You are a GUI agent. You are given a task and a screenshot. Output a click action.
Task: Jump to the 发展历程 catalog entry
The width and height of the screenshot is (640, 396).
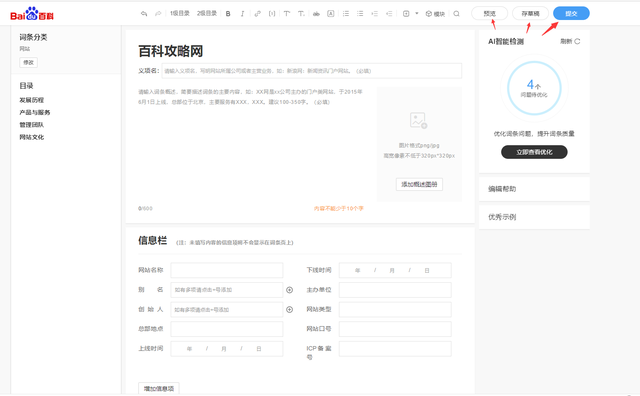[31, 100]
